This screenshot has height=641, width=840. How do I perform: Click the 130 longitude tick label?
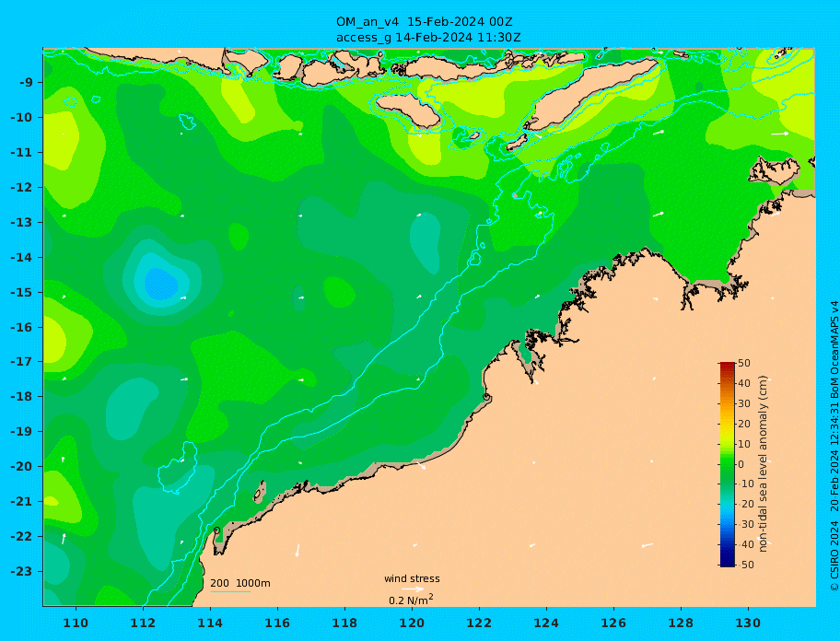tap(748, 623)
